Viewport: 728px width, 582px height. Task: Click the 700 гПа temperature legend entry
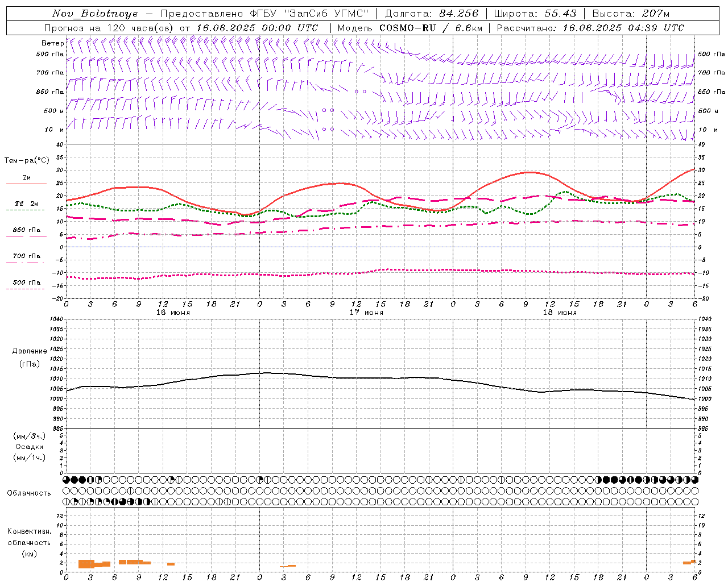[x=27, y=256]
